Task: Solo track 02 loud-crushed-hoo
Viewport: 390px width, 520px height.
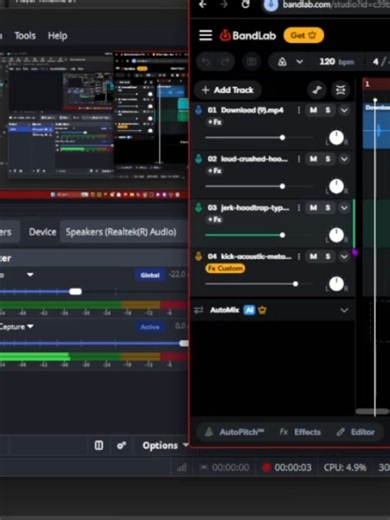Action: click(328, 159)
